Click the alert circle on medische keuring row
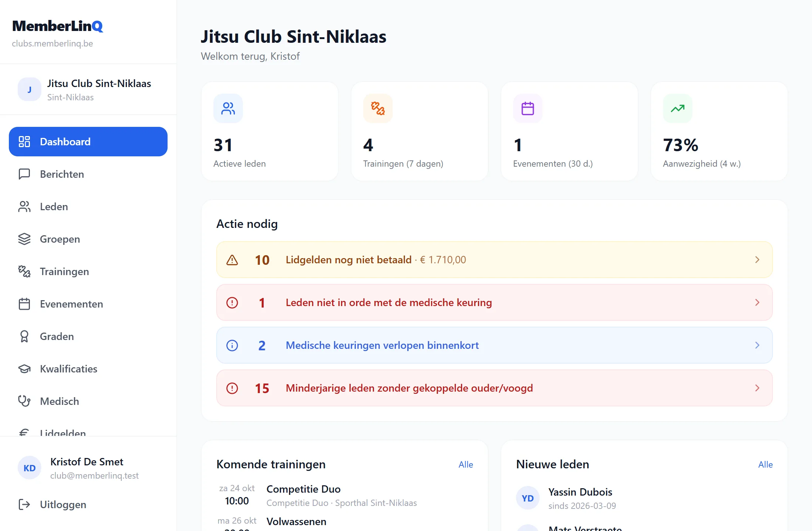The image size is (812, 531). (232, 303)
